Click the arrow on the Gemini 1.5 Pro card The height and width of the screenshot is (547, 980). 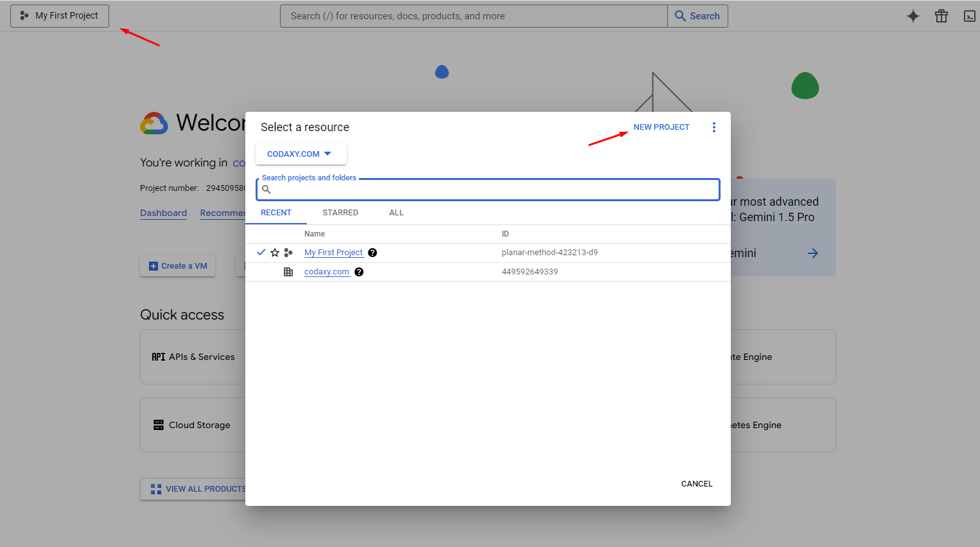[x=812, y=253]
